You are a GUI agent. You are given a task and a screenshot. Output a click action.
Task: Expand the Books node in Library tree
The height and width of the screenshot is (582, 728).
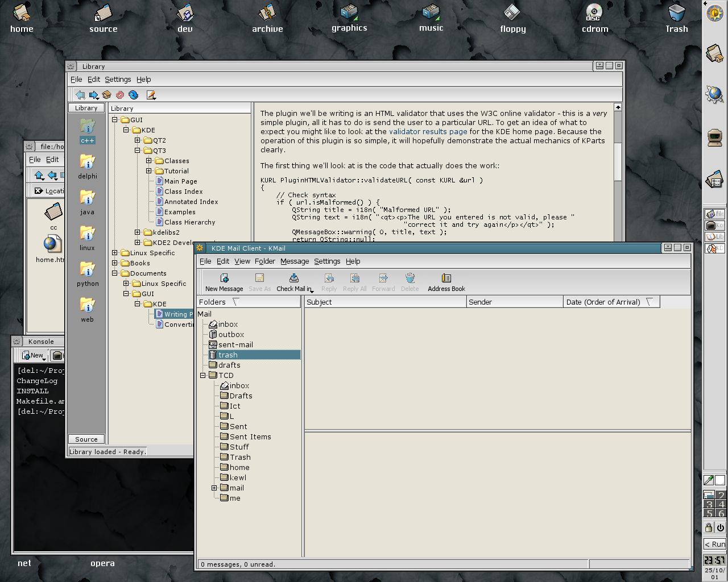(115, 263)
